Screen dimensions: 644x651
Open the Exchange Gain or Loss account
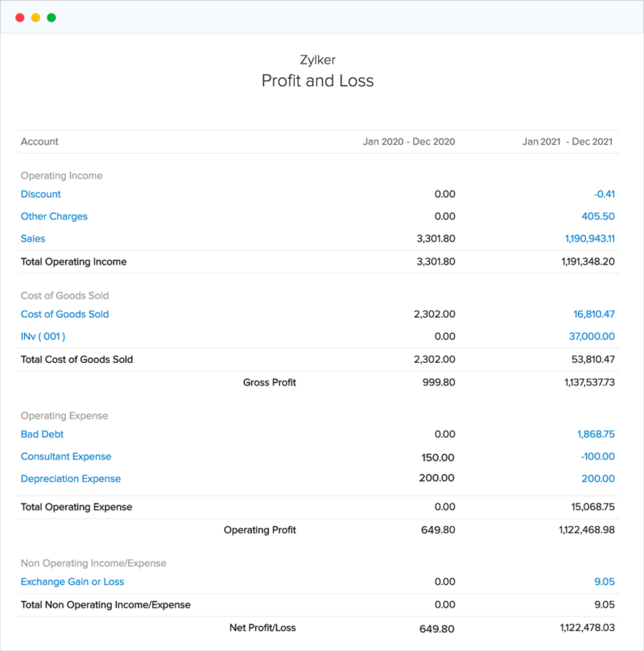coord(72,581)
